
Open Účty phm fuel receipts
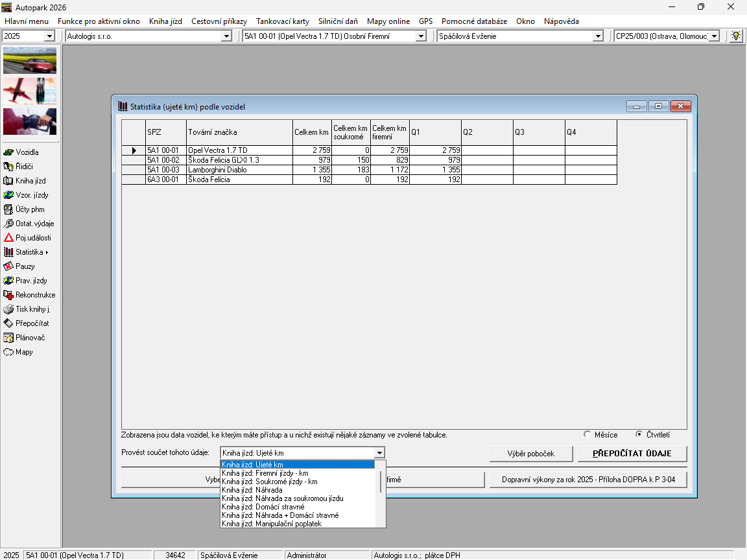[29, 209]
